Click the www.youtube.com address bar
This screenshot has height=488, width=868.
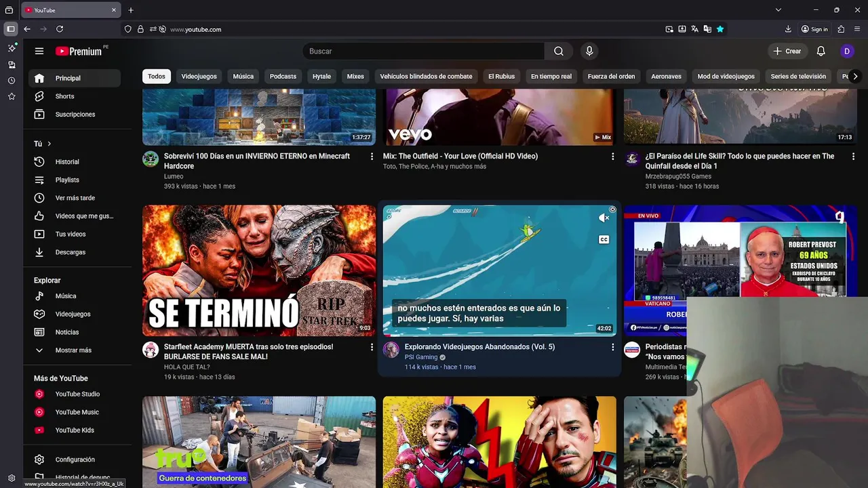click(x=414, y=29)
